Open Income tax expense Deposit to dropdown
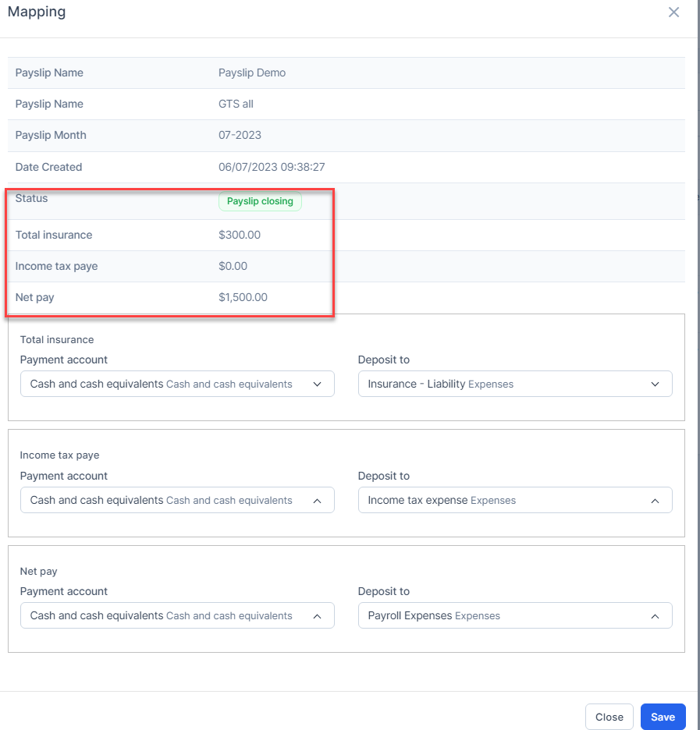This screenshot has height=730, width=700. tap(515, 500)
